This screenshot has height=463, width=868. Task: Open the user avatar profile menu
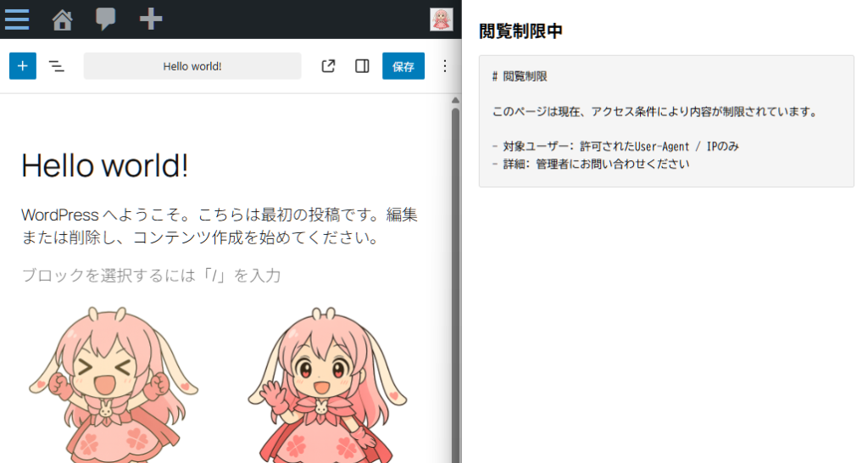pyautogui.click(x=441, y=20)
